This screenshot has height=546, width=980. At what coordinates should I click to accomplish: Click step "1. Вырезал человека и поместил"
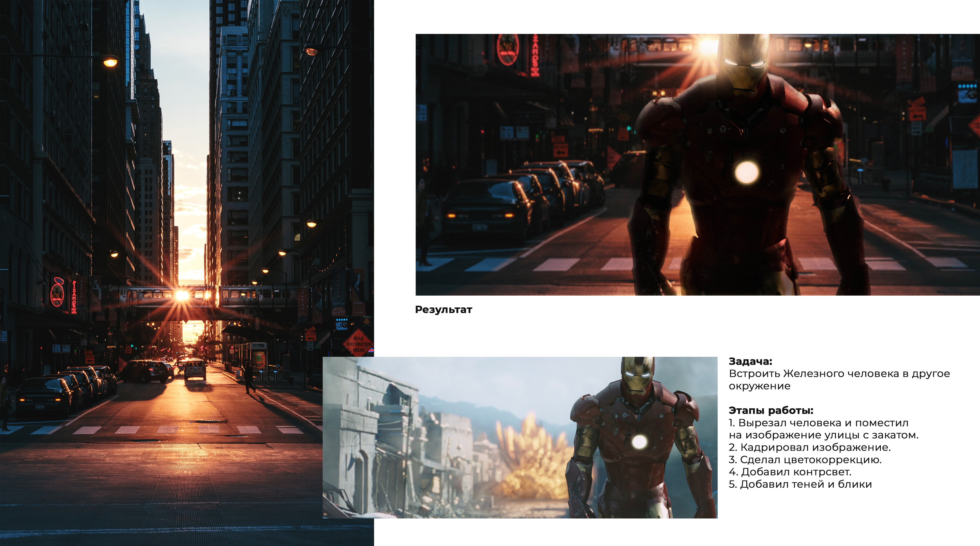pos(819,423)
